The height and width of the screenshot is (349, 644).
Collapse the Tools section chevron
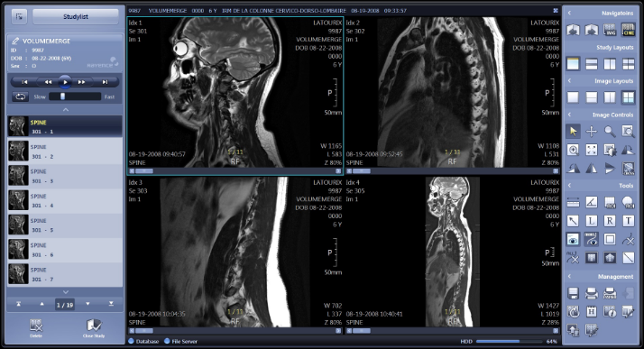570,186
